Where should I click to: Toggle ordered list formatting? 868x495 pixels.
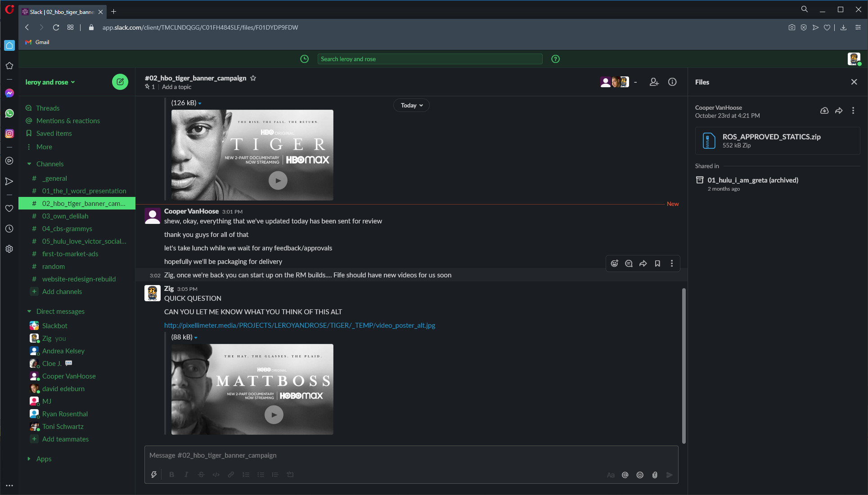pyautogui.click(x=246, y=475)
